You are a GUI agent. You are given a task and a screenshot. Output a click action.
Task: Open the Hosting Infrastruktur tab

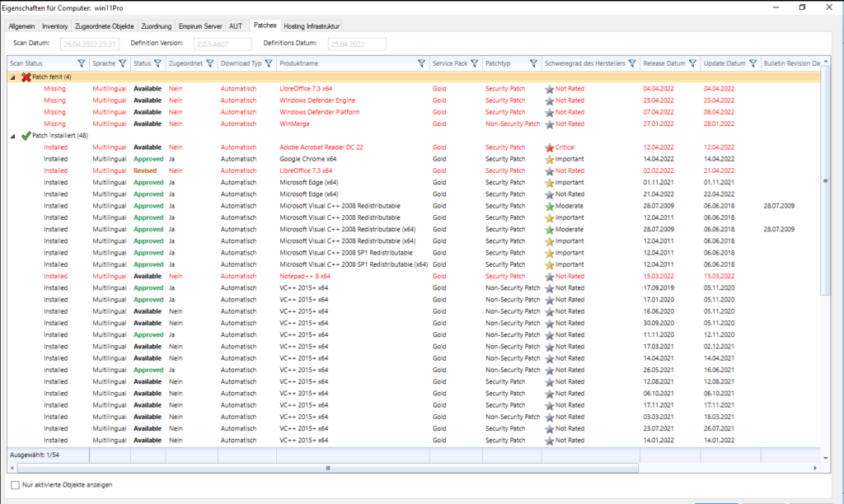pos(312,26)
